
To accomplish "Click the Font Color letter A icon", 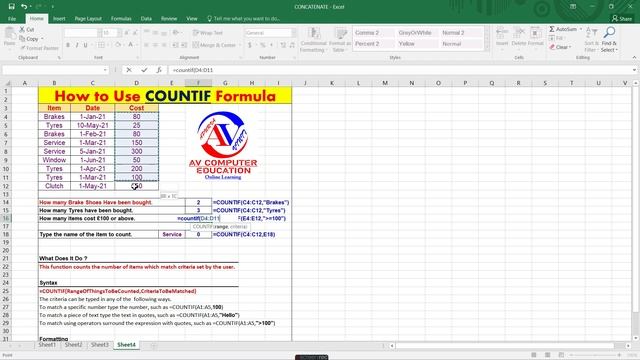I will click(x=131, y=45).
